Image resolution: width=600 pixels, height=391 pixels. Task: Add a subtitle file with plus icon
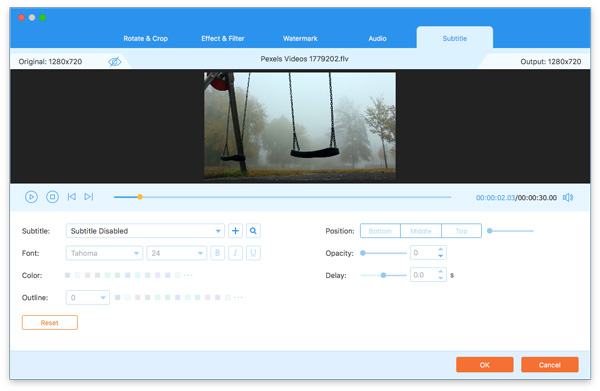click(x=235, y=231)
